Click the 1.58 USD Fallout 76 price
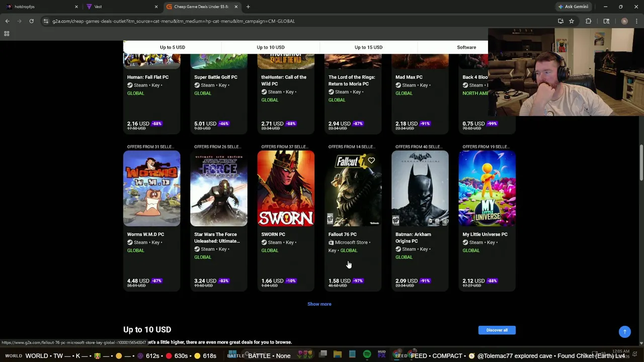This screenshot has height=362, width=644. pyautogui.click(x=340, y=281)
